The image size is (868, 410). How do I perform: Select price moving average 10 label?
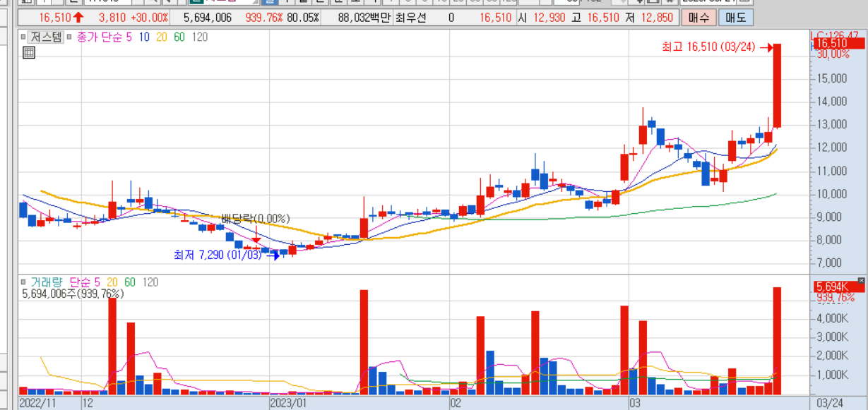point(144,37)
